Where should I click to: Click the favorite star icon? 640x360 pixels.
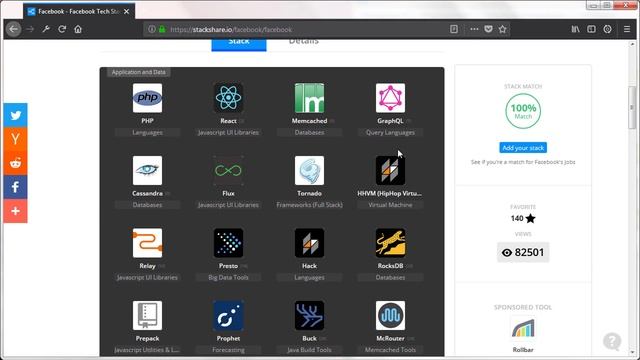pos(531,218)
